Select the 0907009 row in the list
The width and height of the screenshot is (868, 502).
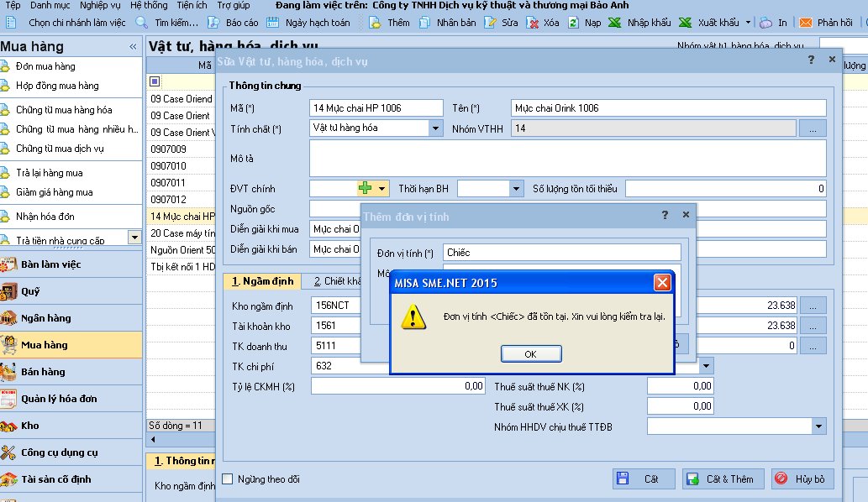[182, 149]
